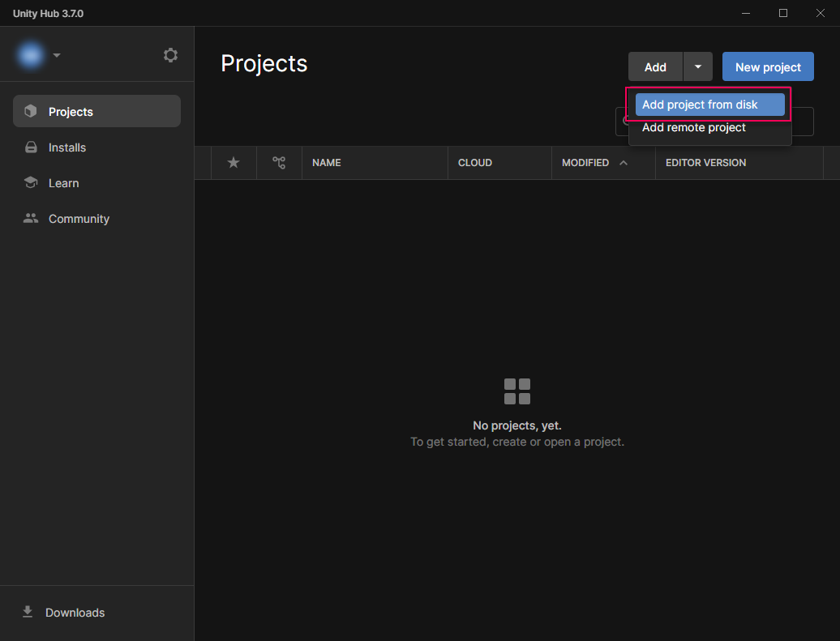Sort projects by MODIFIED column
The image size is (840, 641).
point(585,162)
